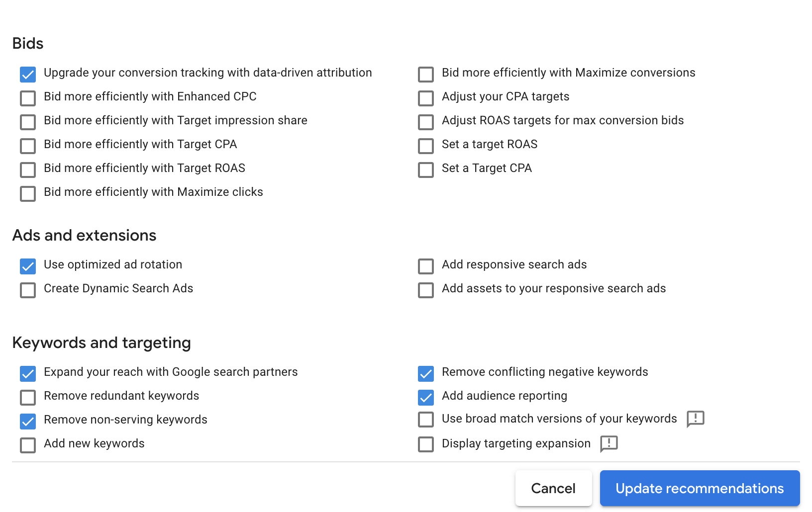Enable Remove redundant keywords

(x=28, y=398)
